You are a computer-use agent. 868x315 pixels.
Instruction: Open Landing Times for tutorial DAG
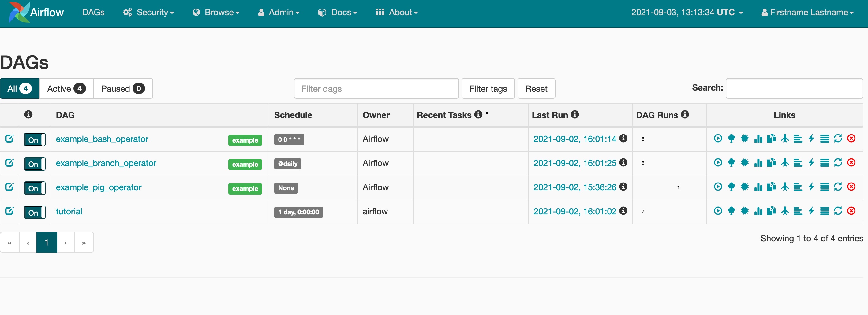[785, 211]
